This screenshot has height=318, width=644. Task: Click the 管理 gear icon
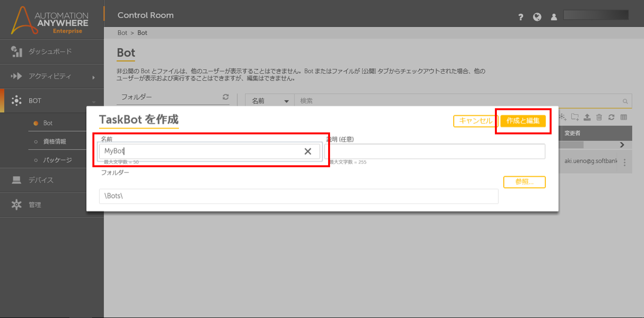16,204
